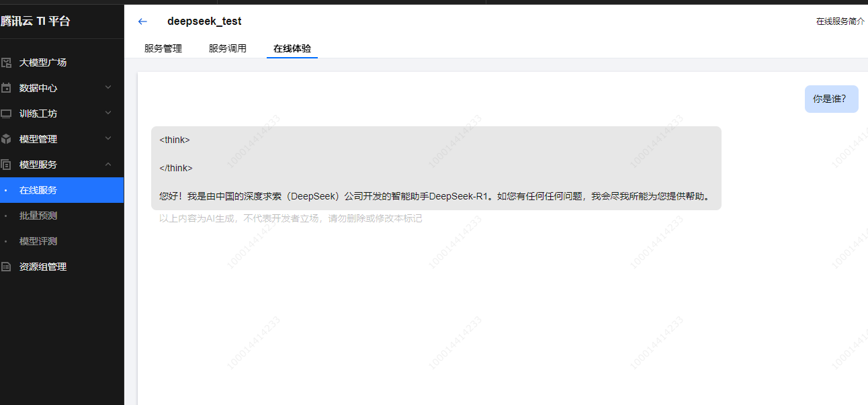Image resolution: width=868 pixels, height=405 pixels.
Task: Expand the 训练工坊 chevron
Action: point(108,113)
